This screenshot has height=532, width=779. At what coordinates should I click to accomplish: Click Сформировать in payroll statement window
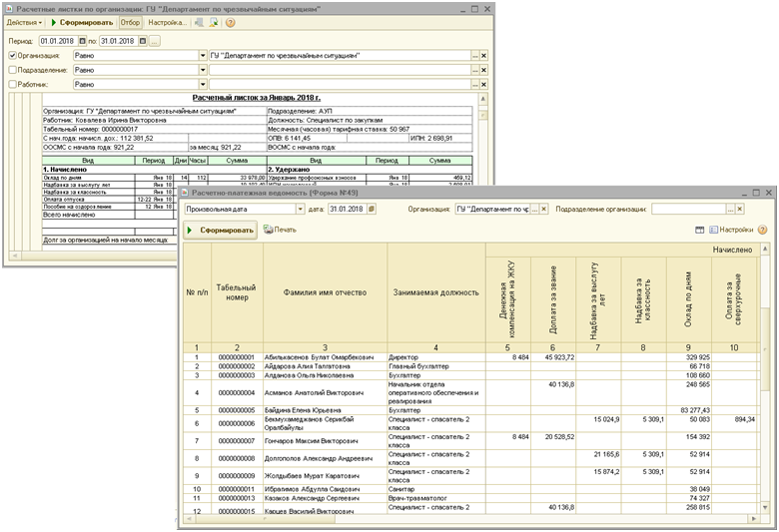pos(220,230)
